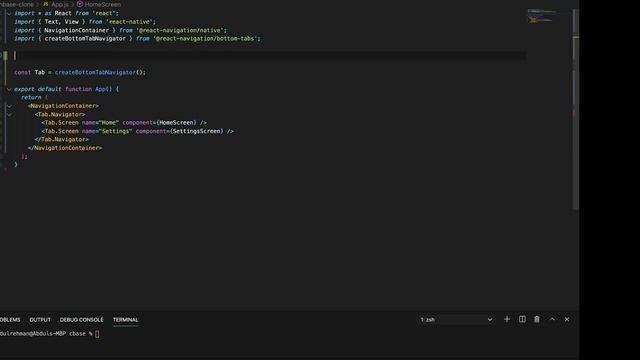Click the editor vertical scrollbar
Viewport: 640px width, 360px height.
[x=576, y=109]
